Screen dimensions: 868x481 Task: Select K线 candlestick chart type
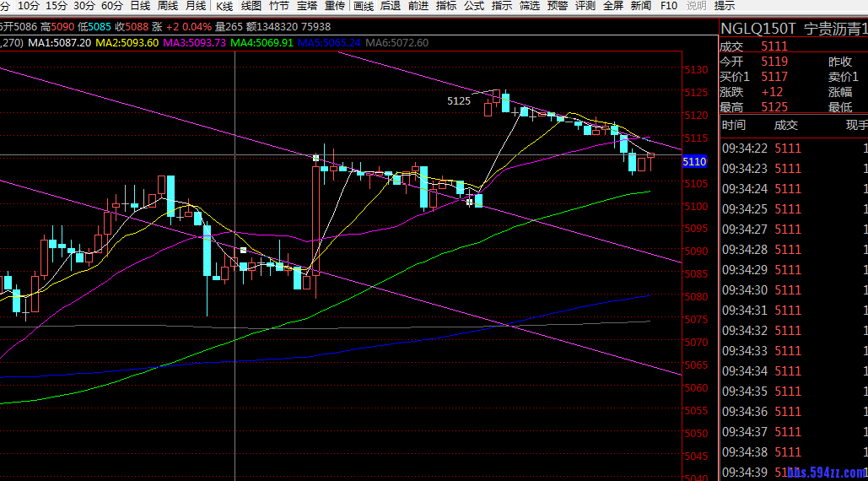click(x=224, y=6)
